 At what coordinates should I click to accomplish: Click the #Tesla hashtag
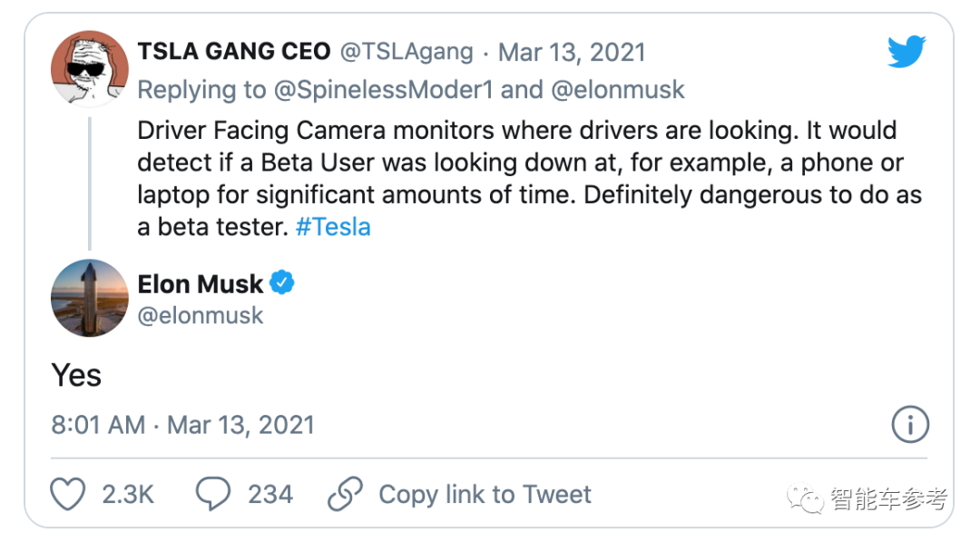coord(333,226)
